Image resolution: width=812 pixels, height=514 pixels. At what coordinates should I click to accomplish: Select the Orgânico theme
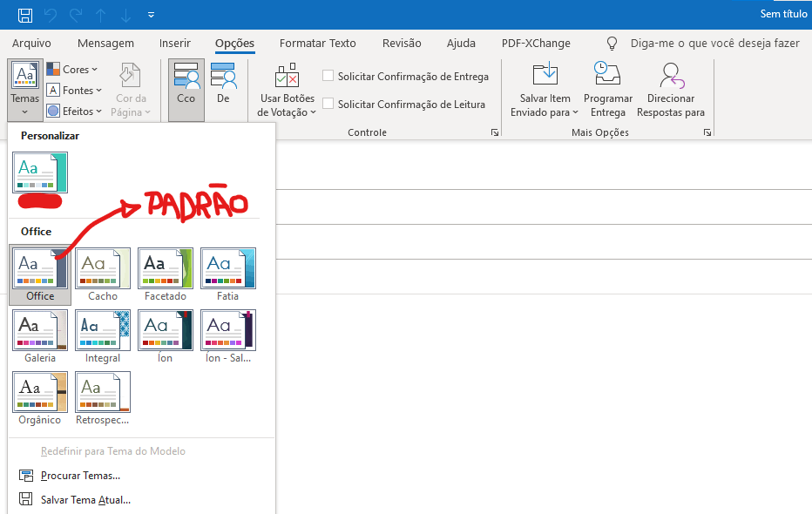[40, 399]
